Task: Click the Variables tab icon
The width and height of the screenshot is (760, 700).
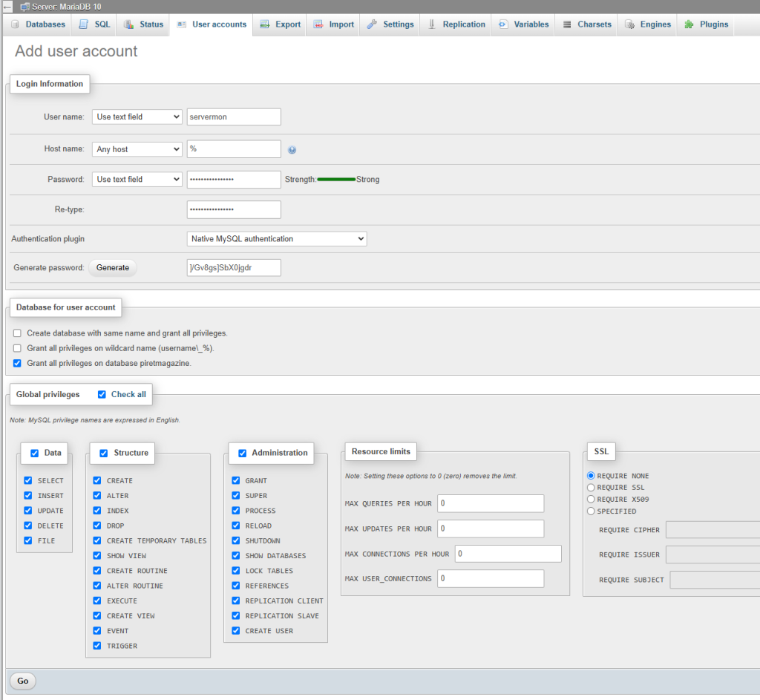Action: [503, 24]
